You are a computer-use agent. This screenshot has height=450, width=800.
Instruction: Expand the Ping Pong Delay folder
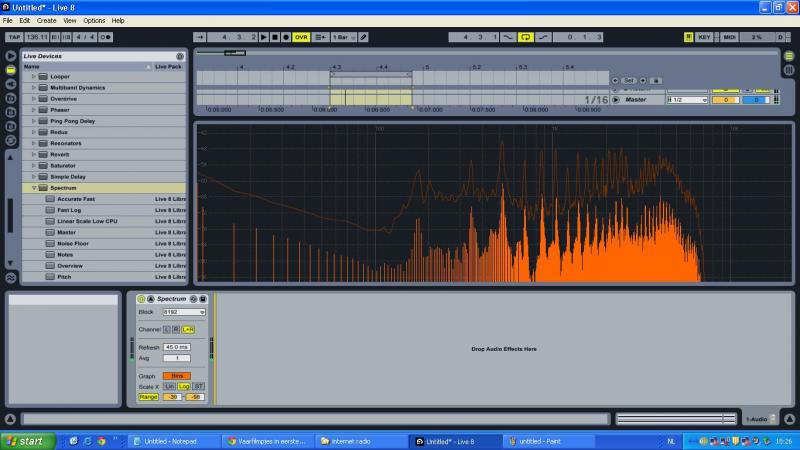tap(34, 121)
